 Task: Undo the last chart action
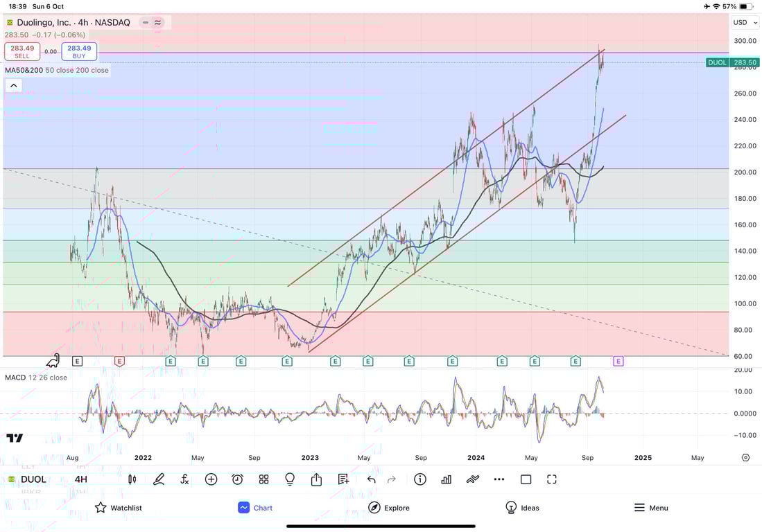pos(371,479)
